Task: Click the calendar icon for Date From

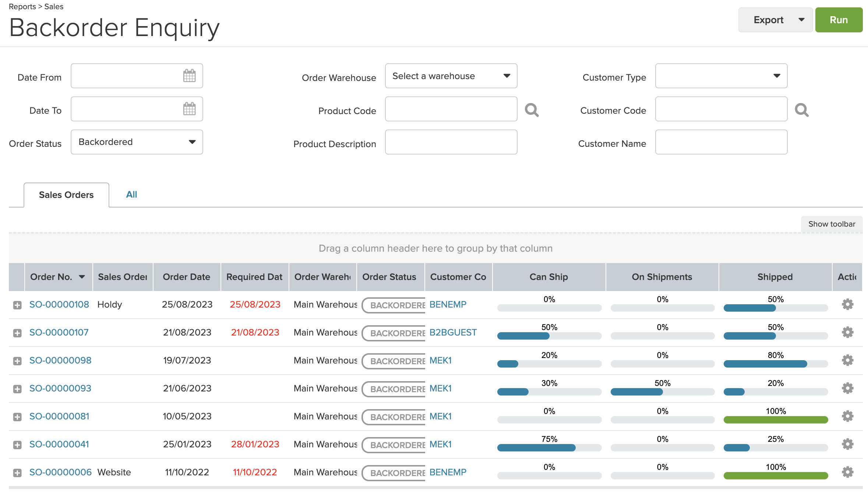Action: (189, 76)
